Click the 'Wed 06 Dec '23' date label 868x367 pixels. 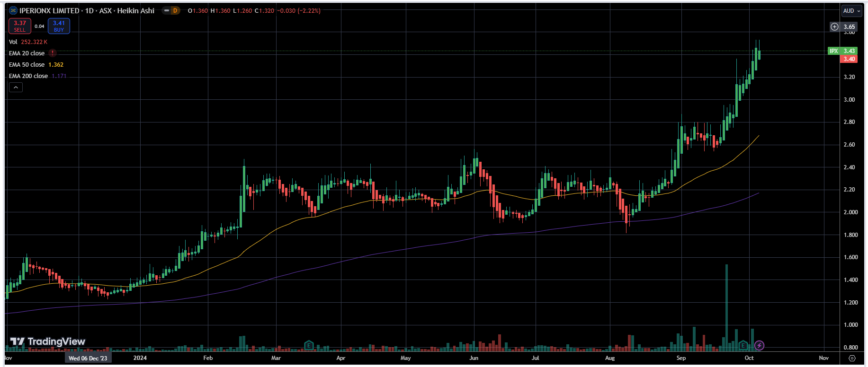tap(88, 358)
